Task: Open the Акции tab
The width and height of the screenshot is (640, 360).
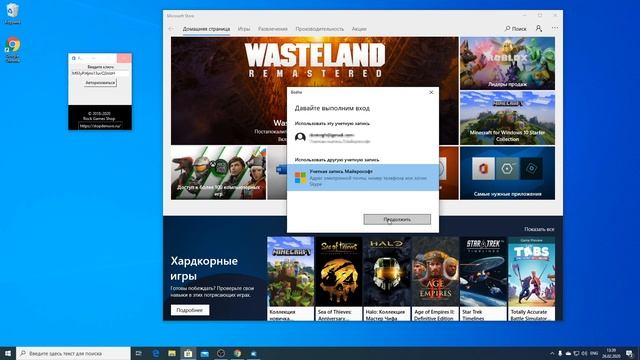Action: (359, 29)
